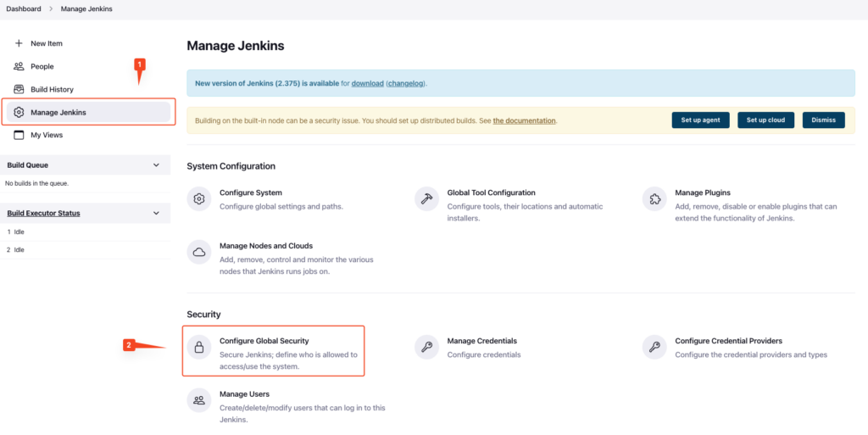
Task: Open the documentation link in warning
Action: [x=524, y=120]
